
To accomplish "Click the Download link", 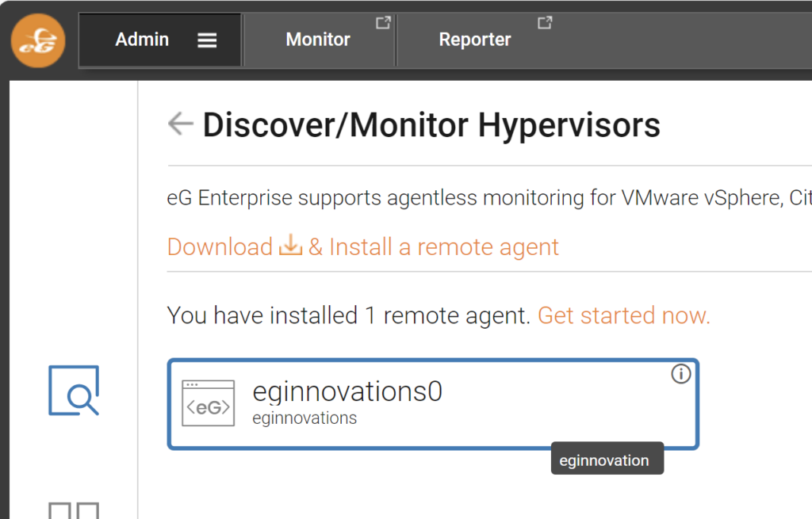I will tap(220, 247).
